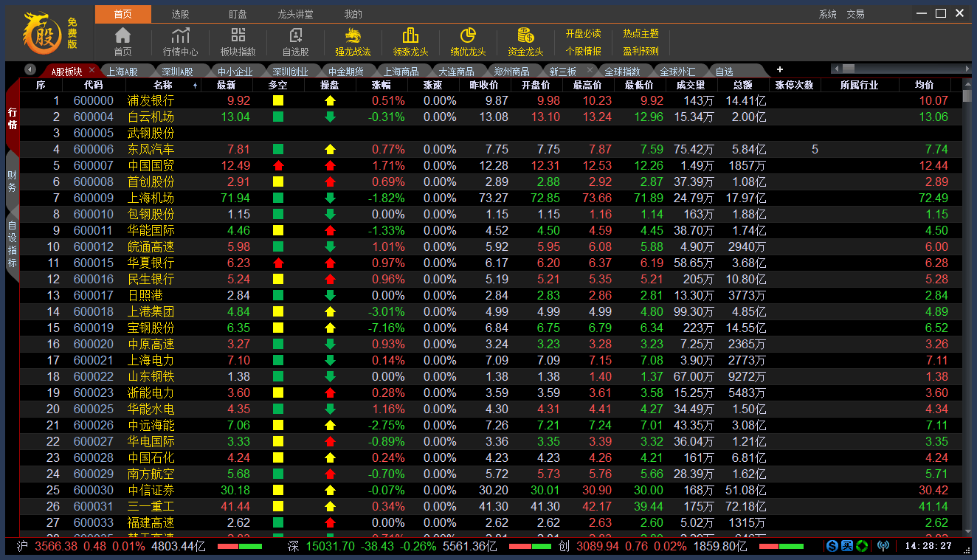The image size is (977, 560).
Task: Click 操盘 arrow for 浦发银行
Action: [330, 100]
